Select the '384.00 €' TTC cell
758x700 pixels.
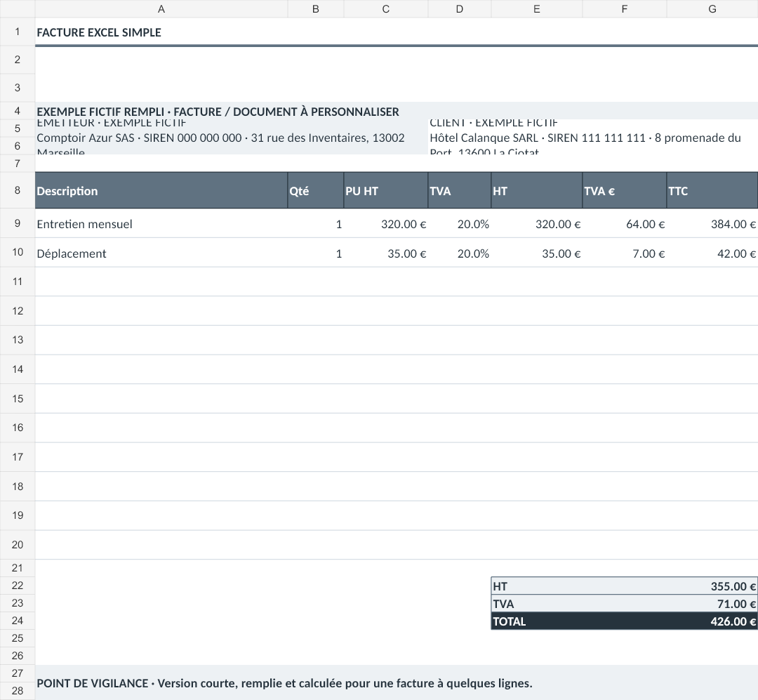tap(712, 223)
